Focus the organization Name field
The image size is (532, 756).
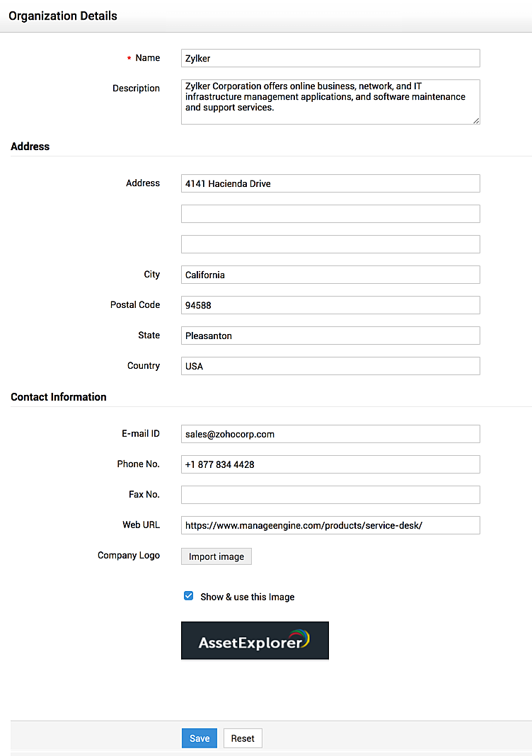point(330,58)
